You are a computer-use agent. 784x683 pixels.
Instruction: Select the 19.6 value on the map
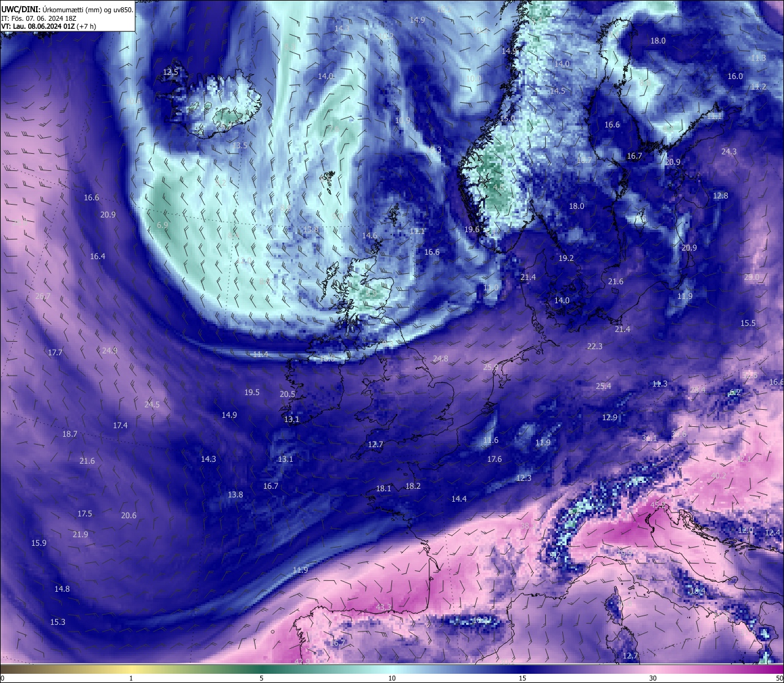coord(472,229)
